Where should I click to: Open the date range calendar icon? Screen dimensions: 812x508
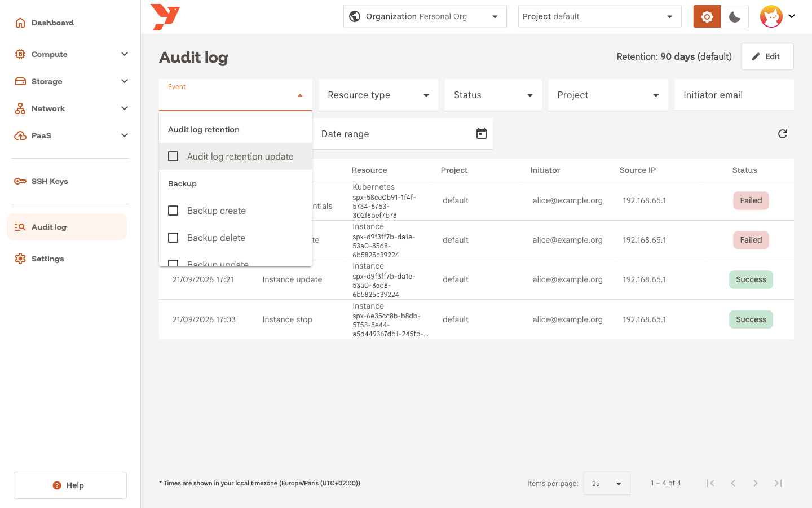(x=481, y=134)
